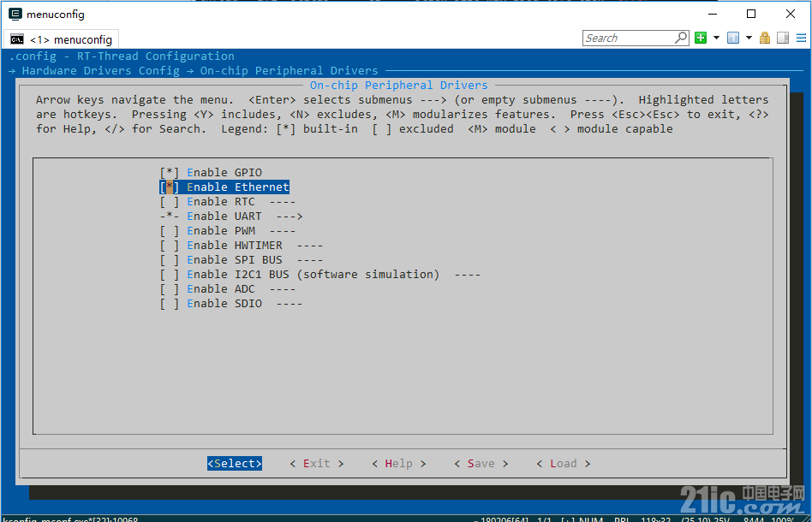This screenshot has width=812, height=522.
Task: Click the < Save > button
Action: [x=481, y=464]
